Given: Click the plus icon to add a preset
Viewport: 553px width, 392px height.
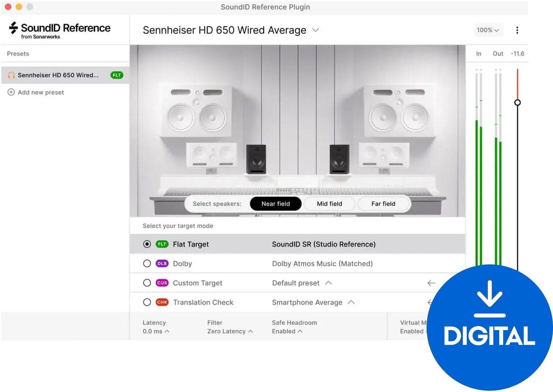Looking at the screenshot, I should click(12, 92).
